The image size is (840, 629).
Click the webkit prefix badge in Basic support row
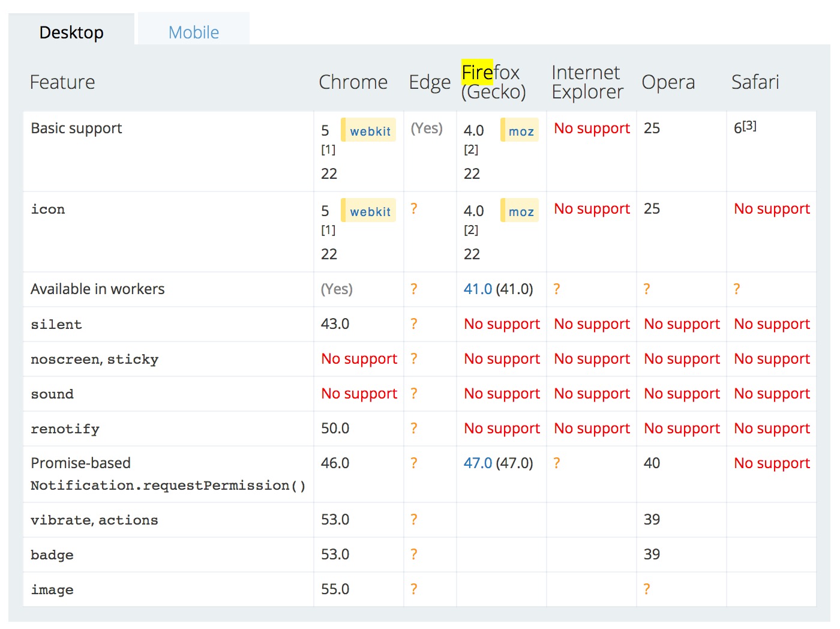click(369, 131)
